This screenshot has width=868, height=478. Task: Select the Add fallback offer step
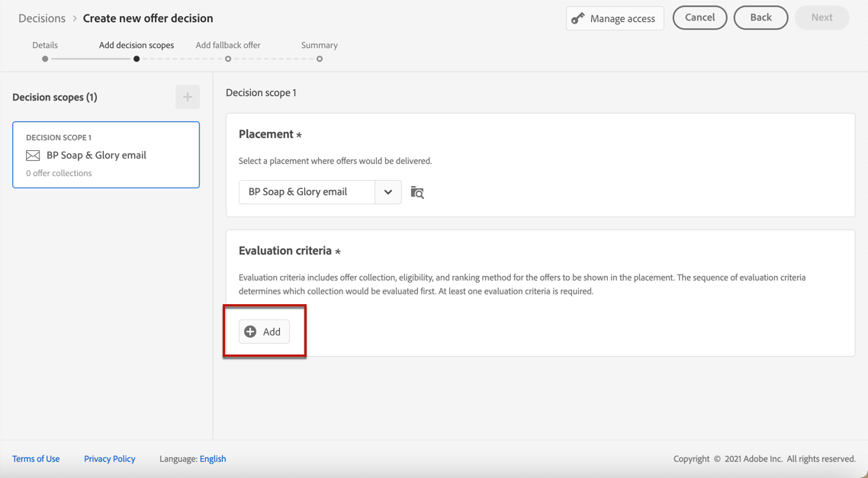[x=228, y=58]
